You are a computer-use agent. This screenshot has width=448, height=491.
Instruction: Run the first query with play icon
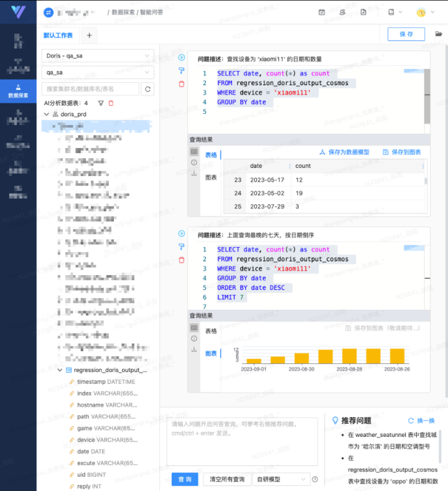[182, 58]
